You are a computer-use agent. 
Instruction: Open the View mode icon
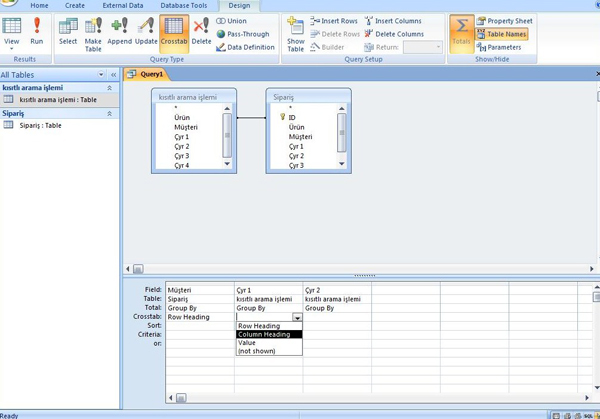(12, 30)
